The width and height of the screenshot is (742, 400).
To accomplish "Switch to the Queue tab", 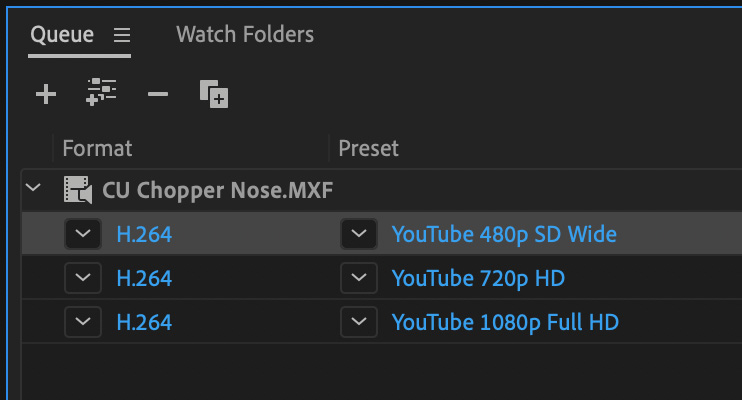I will (x=62, y=35).
